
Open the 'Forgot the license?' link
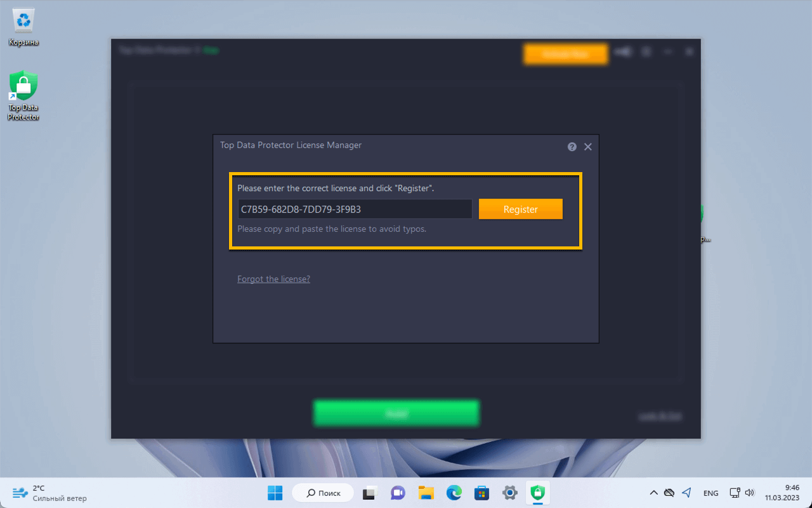point(273,279)
